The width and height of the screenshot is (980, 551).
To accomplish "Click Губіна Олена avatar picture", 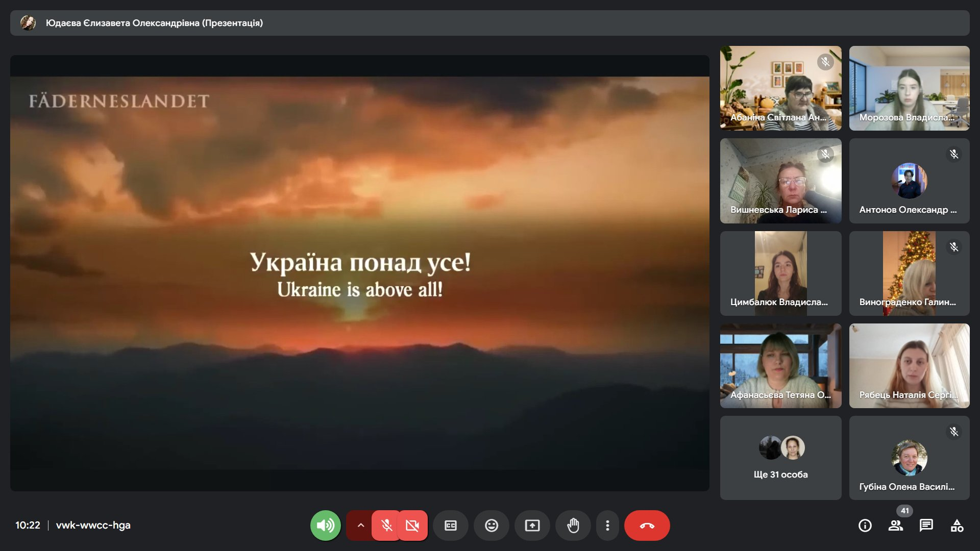I will [909, 458].
